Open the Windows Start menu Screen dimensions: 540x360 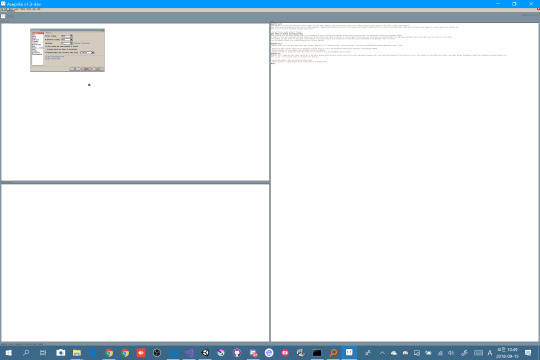(x=8, y=353)
